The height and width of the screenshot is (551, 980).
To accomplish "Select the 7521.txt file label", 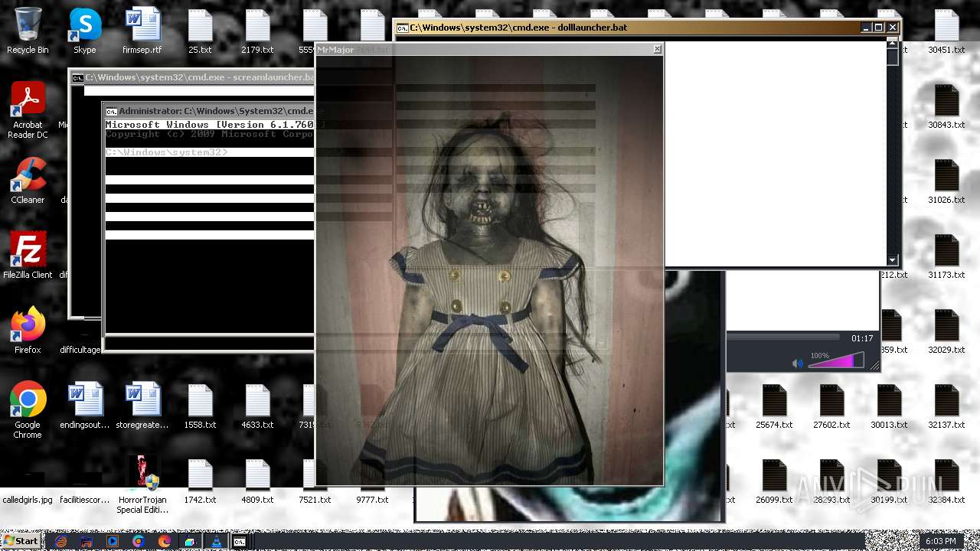I will pos(315,500).
